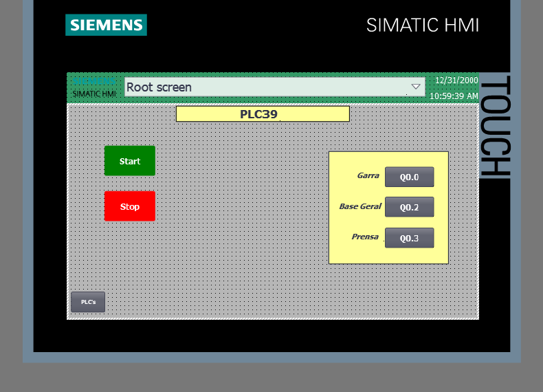This screenshot has height=392, width=543.
Task: Select the Prensa label text
Action: click(365, 237)
